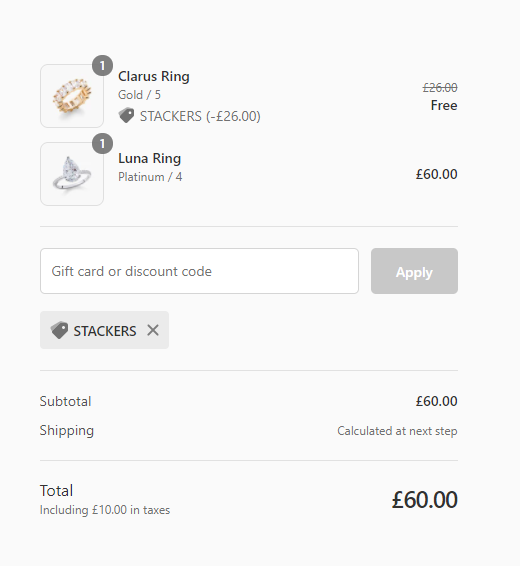Click the struck-through £26.00 price
The width and height of the screenshot is (520, 566).
click(x=440, y=87)
